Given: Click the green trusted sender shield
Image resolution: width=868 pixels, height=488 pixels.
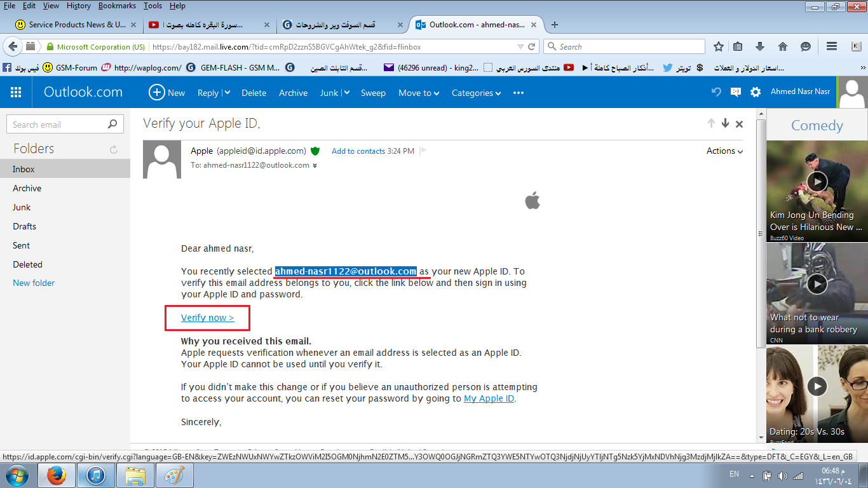Looking at the screenshot, I should coord(315,151).
